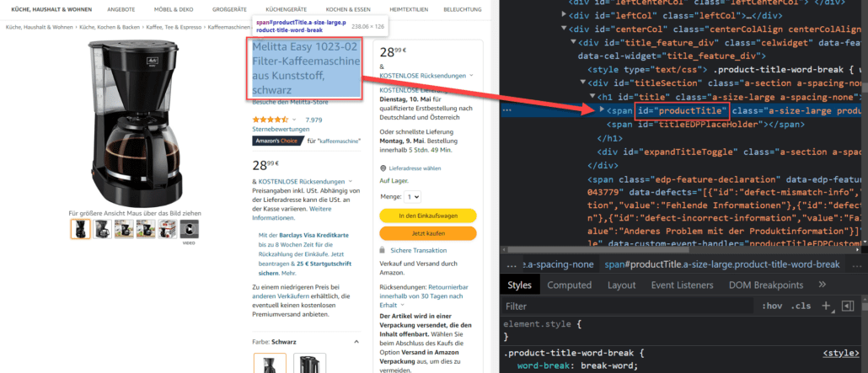The height and width of the screenshot is (373, 868).
Task: Click Lieferadresse wählen link
Action: (415, 168)
